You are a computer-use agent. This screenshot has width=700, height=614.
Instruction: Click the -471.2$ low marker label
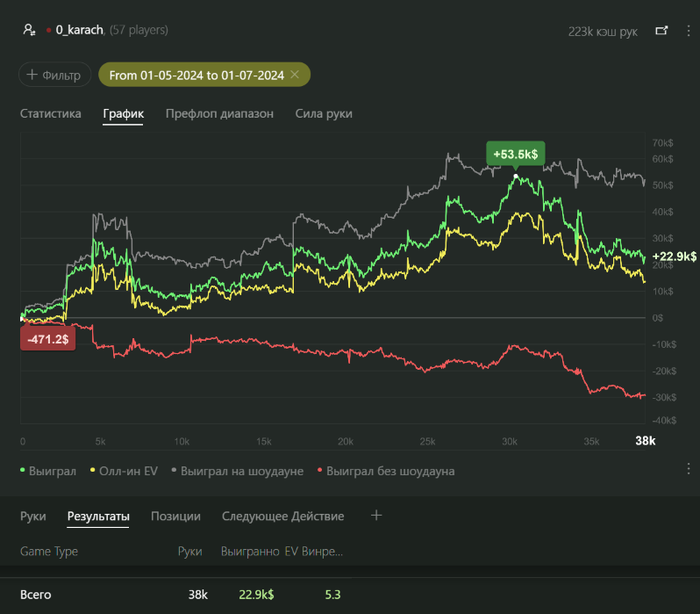[x=48, y=340]
